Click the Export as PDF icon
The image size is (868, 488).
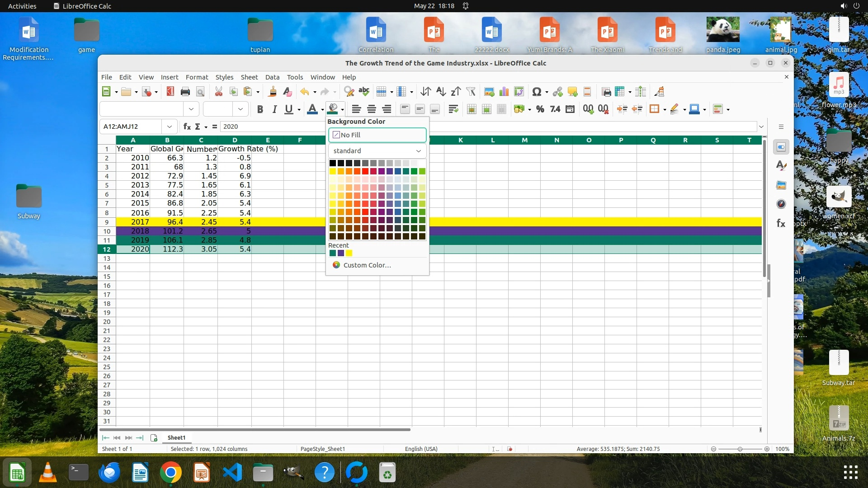tap(170, 92)
